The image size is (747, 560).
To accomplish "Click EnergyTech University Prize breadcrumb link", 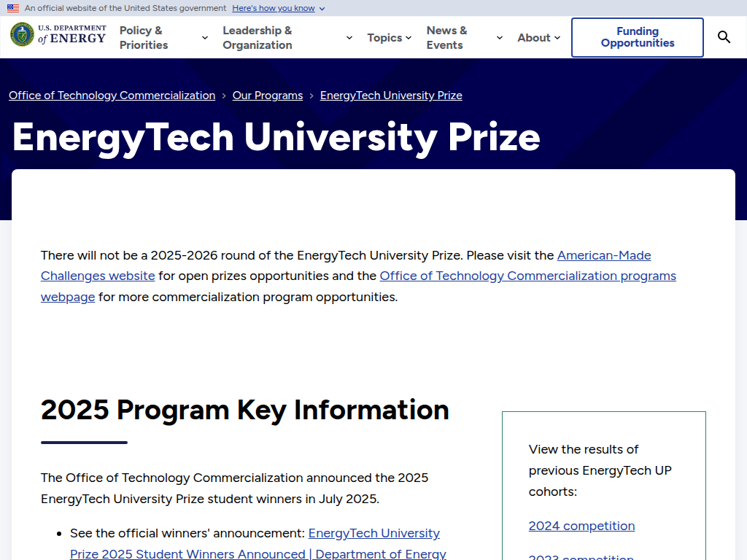I will pyautogui.click(x=391, y=96).
